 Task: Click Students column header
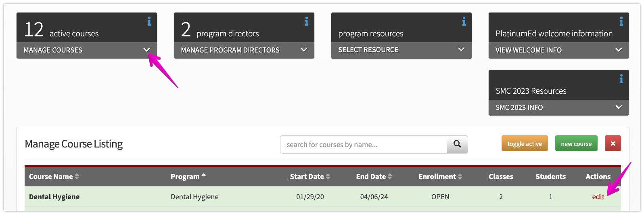tap(550, 177)
